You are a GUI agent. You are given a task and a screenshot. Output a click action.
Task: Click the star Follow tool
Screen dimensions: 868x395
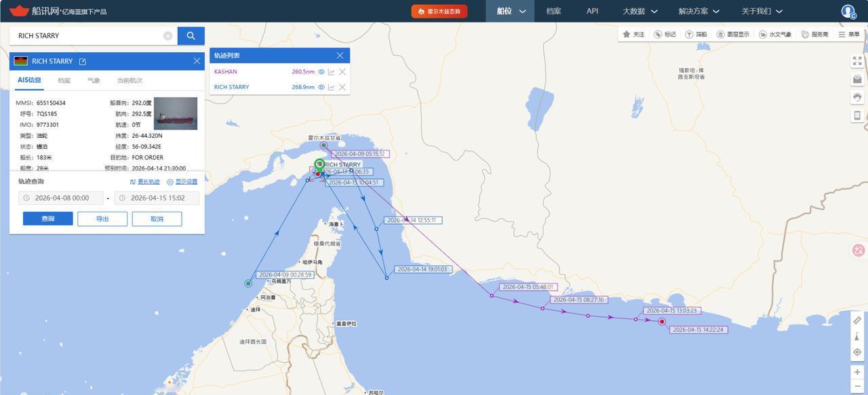(633, 34)
